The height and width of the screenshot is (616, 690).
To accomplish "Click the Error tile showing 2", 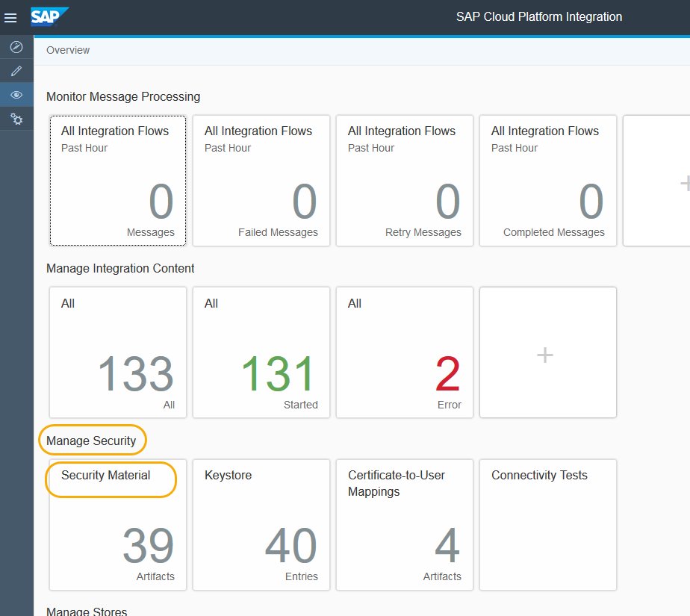I will tap(404, 352).
